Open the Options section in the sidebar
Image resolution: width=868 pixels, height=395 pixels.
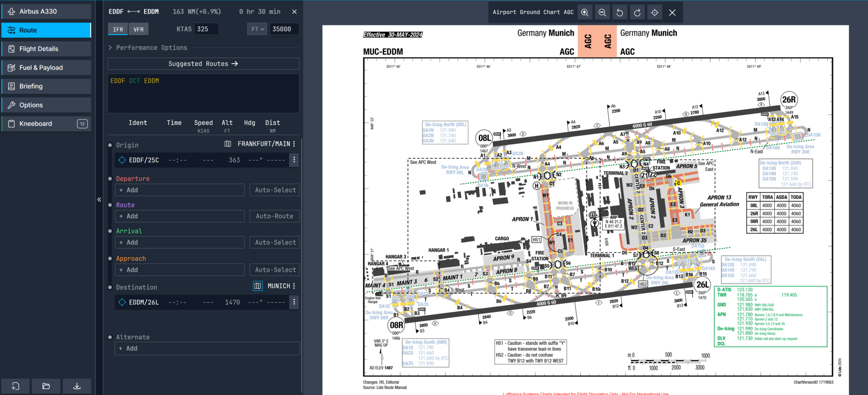coord(46,105)
